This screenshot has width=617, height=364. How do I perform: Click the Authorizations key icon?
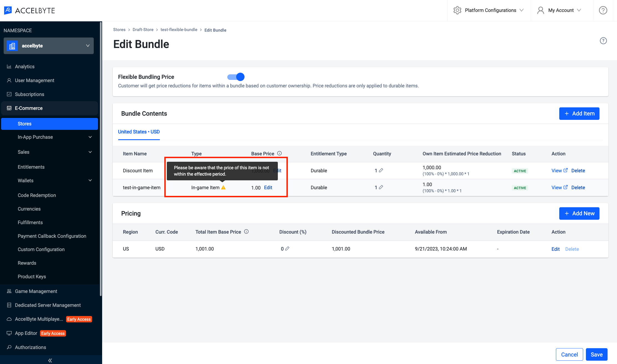point(9,347)
